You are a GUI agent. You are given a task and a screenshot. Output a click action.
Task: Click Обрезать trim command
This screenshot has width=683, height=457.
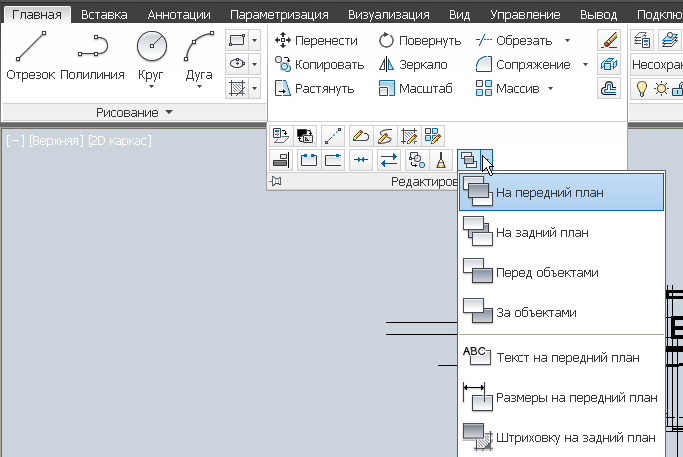(514, 41)
